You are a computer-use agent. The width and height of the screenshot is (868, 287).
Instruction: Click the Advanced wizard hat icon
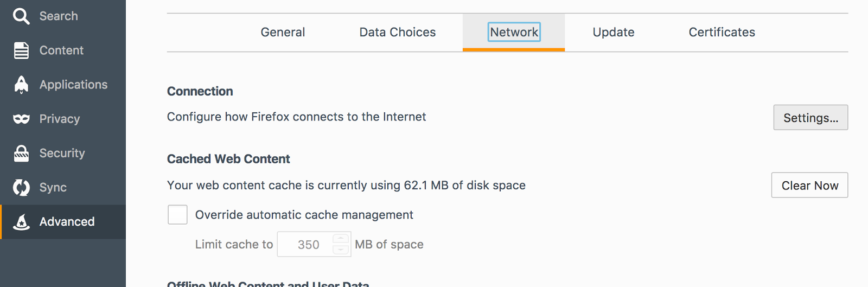[x=21, y=222]
